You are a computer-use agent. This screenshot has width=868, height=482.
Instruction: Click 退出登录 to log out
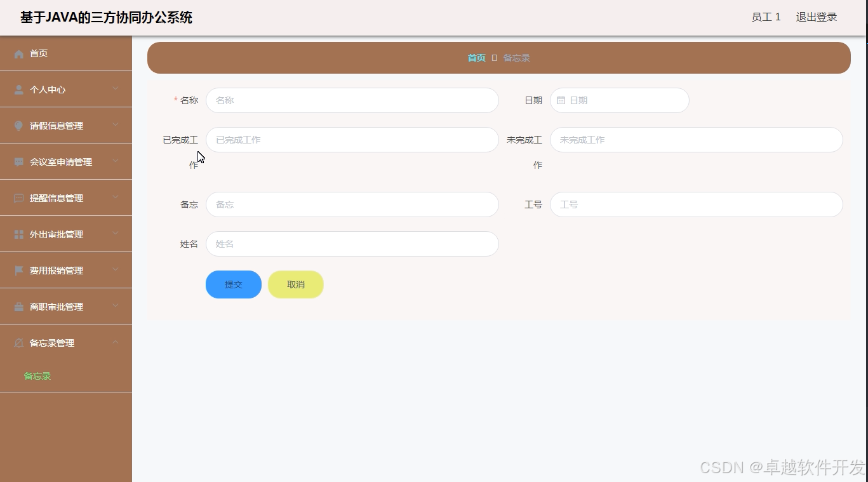click(x=816, y=17)
